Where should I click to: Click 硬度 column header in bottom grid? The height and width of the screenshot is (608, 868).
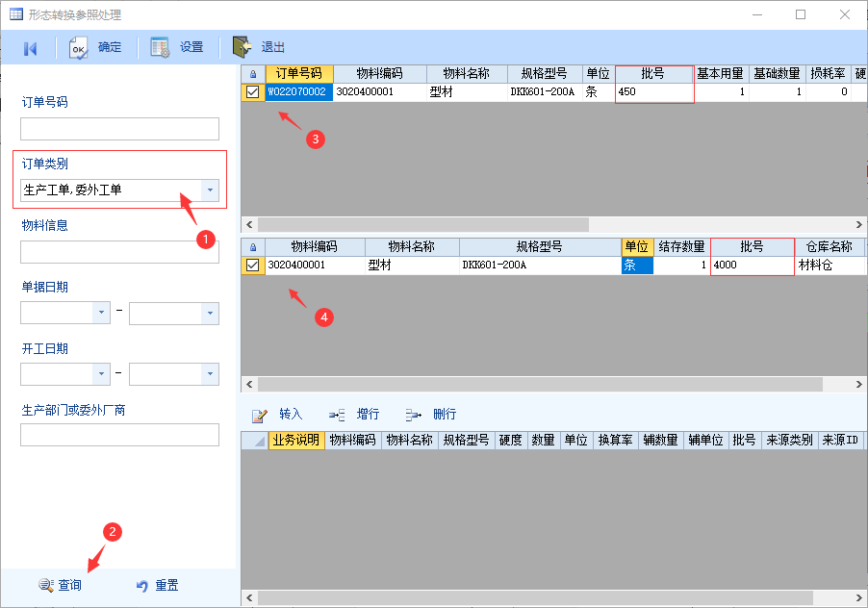(x=510, y=441)
